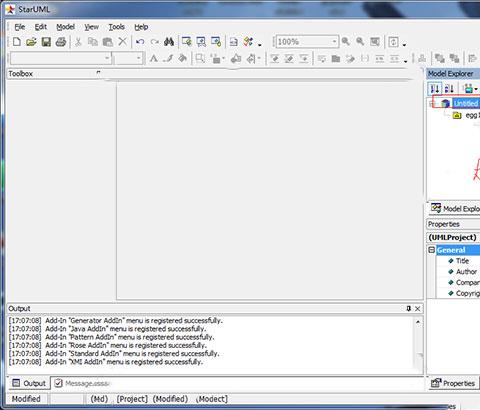Click the refresh page icon after zoom
This screenshot has width=480, height=410.
tap(394, 42)
